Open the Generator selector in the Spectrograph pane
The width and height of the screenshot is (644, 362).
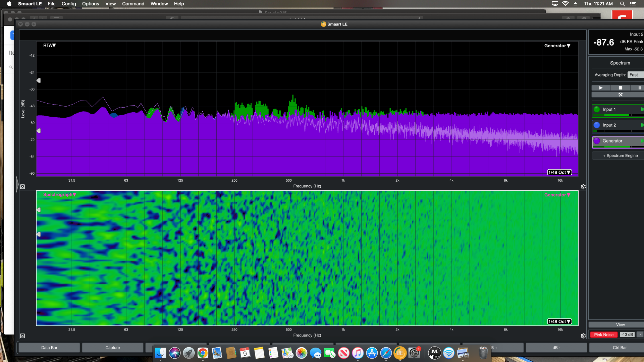[x=557, y=195]
